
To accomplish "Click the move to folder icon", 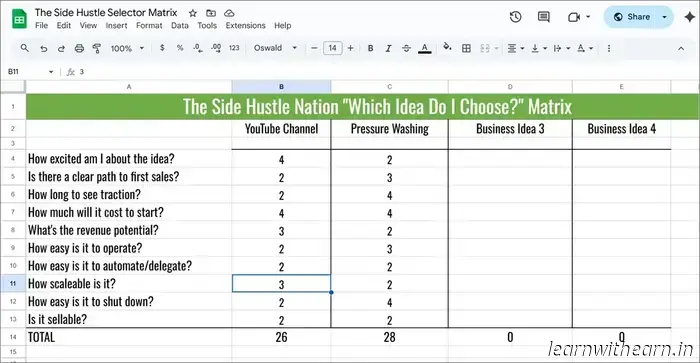I will pyautogui.click(x=211, y=13).
